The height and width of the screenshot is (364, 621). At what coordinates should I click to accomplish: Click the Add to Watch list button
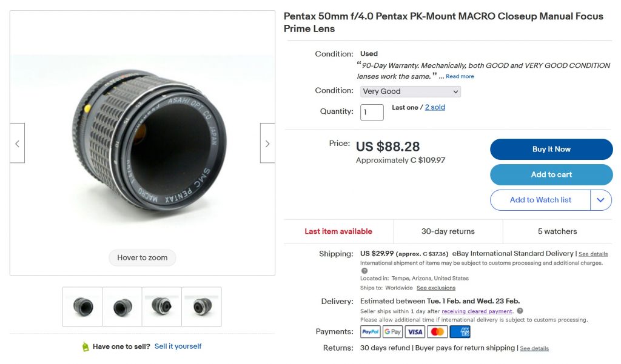tap(540, 200)
